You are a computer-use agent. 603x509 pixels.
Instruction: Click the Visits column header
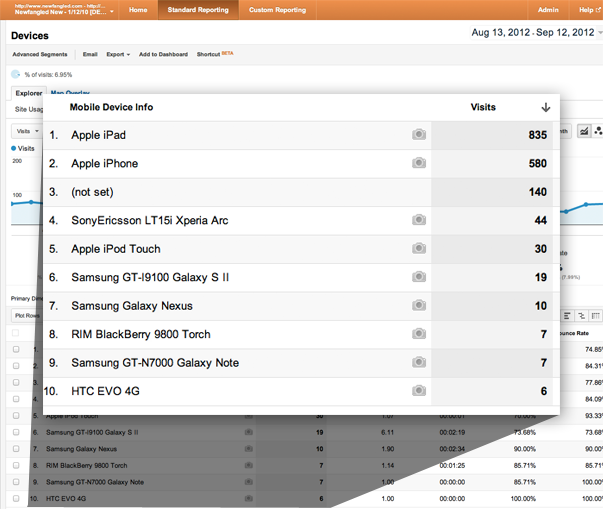point(483,107)
